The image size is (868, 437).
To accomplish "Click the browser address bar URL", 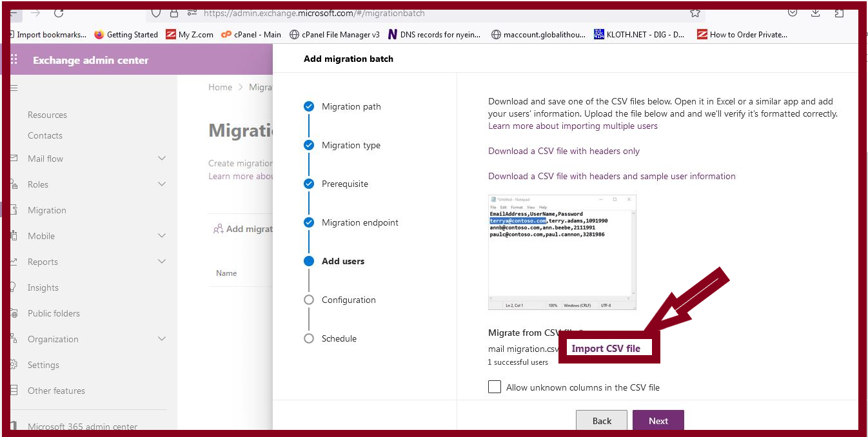I will click(314, 12).
